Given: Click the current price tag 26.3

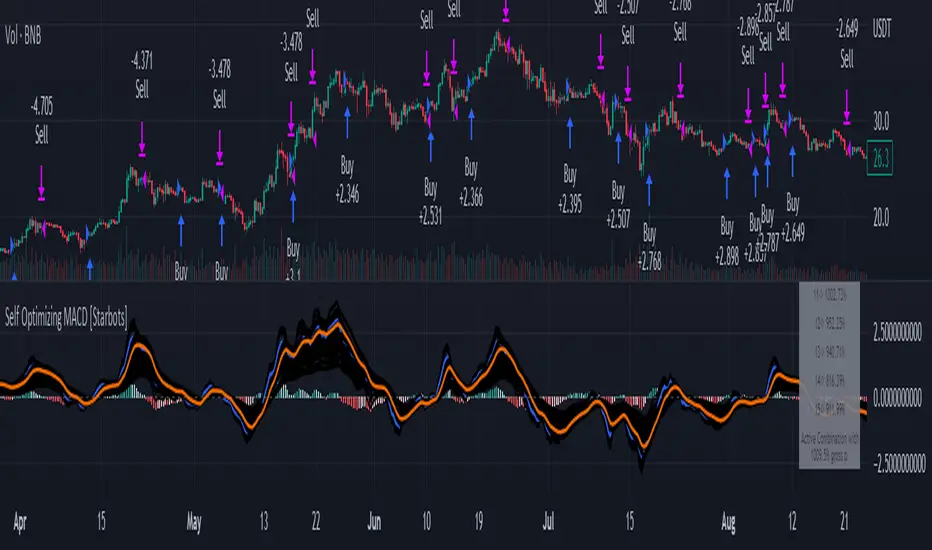Looking at the screenshot, I should pyautogui.click(x=880, y=159).
